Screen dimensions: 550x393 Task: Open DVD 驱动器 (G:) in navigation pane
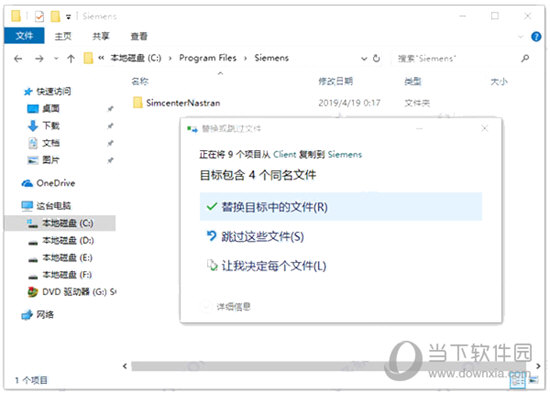(79, 292)
